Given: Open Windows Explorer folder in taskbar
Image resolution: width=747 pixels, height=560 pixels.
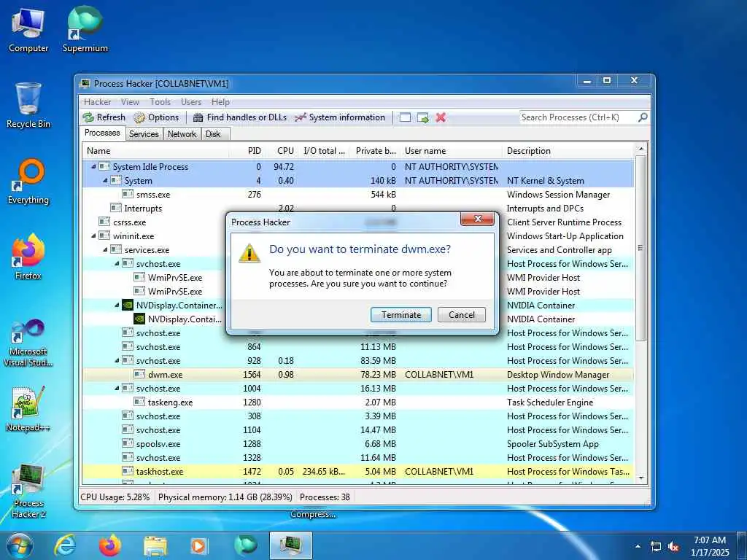Looking at the screenshot, I should click(155, 545).
